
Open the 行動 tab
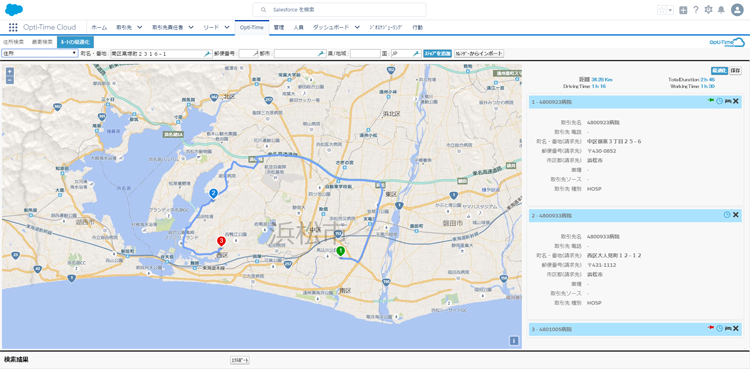[418, 27]
